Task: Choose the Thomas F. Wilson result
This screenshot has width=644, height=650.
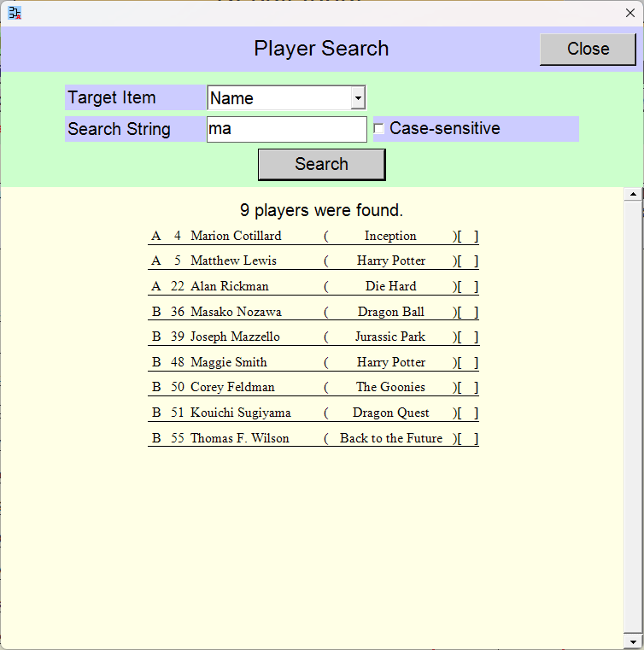Action: pos(313,438)
